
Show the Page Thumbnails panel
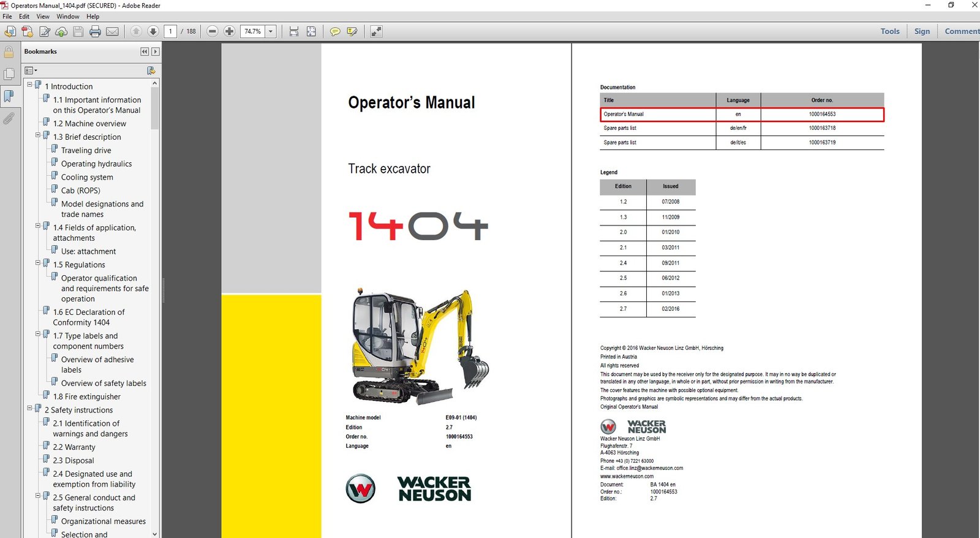[9, 74]
